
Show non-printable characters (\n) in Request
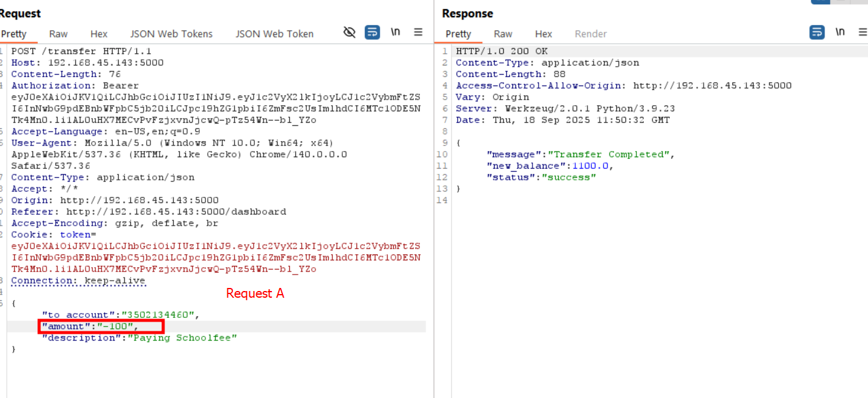pyautogui.click(x=395, y=32)
